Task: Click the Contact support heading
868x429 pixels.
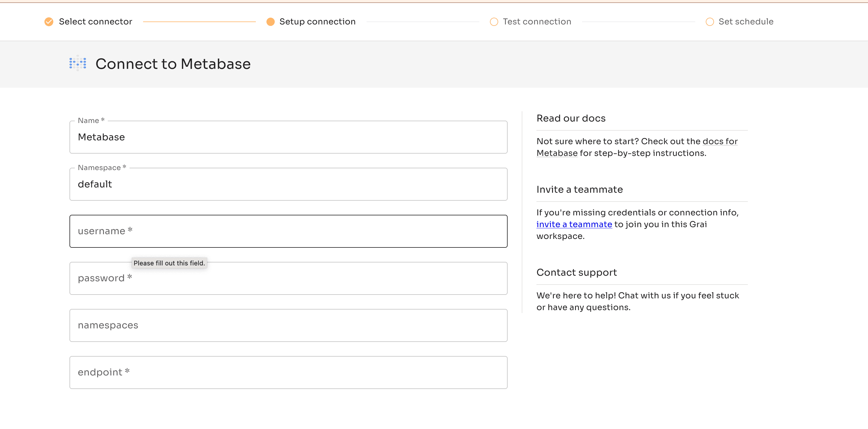Action: coord(576,272)
